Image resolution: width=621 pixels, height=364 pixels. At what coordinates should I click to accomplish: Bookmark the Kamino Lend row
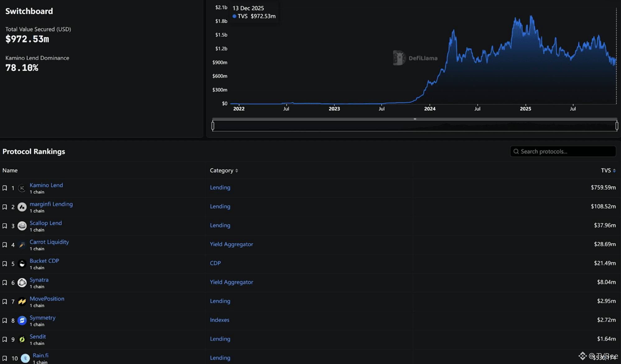pos(5,188)
